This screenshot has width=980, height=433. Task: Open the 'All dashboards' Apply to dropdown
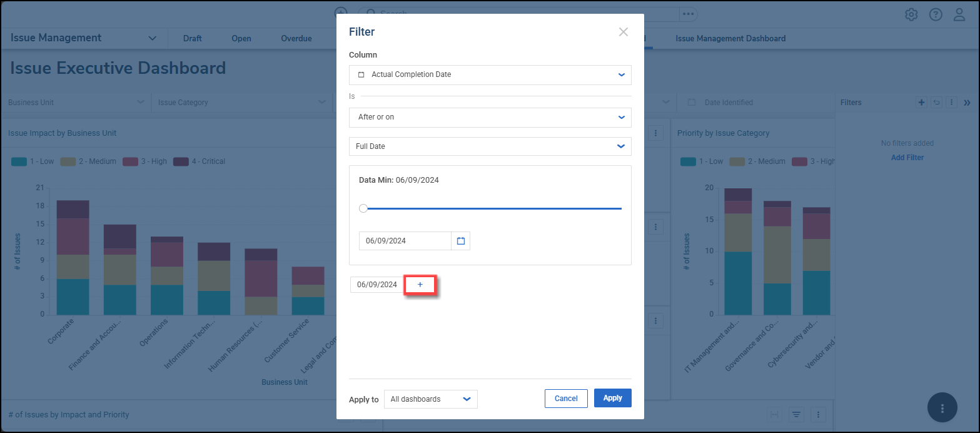(430, 399)
